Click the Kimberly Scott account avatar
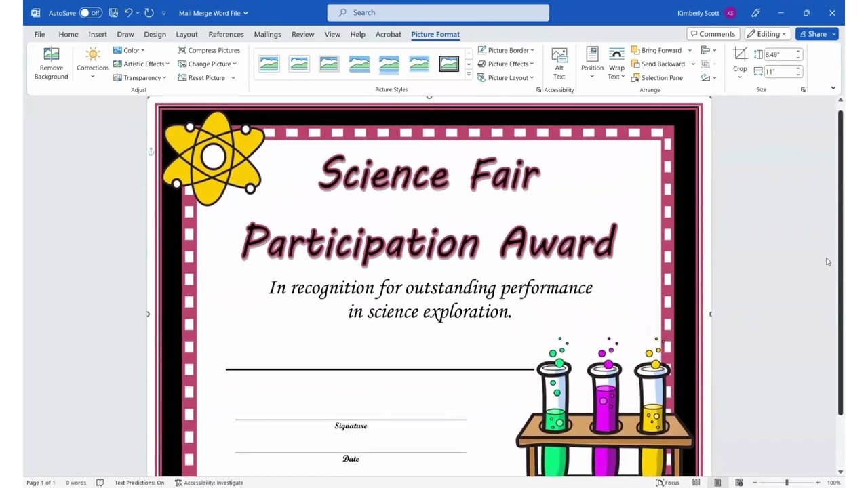Viewport: 868px width, 488px height. point(730,13)
